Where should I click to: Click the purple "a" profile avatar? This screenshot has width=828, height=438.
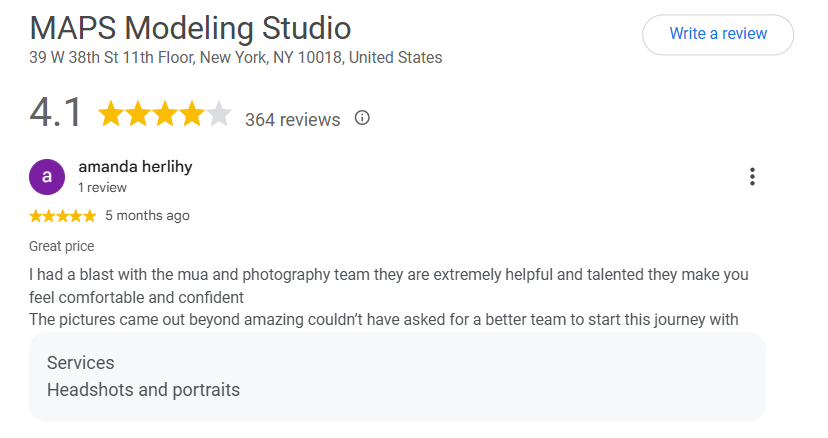click(x=47, y=177)
